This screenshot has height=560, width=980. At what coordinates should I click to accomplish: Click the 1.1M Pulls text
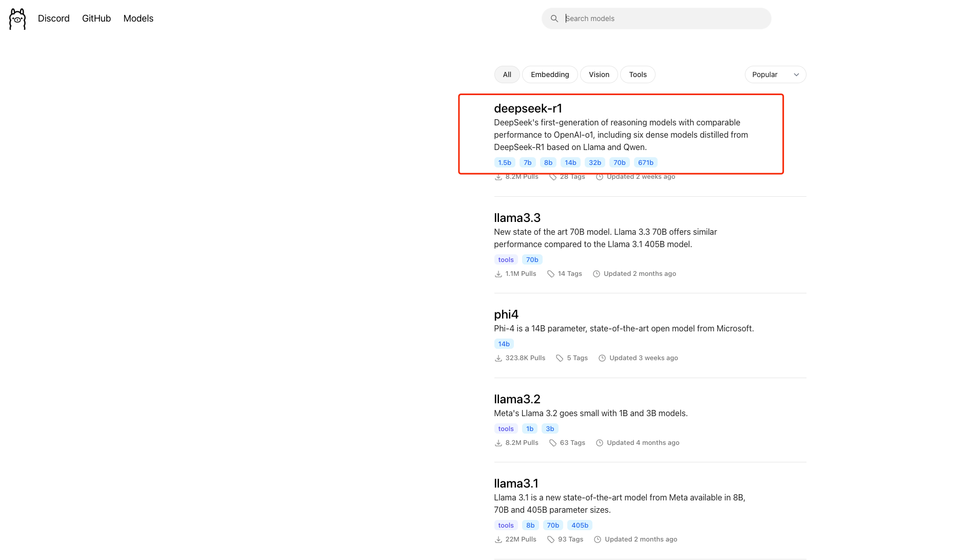click(521, 274)
